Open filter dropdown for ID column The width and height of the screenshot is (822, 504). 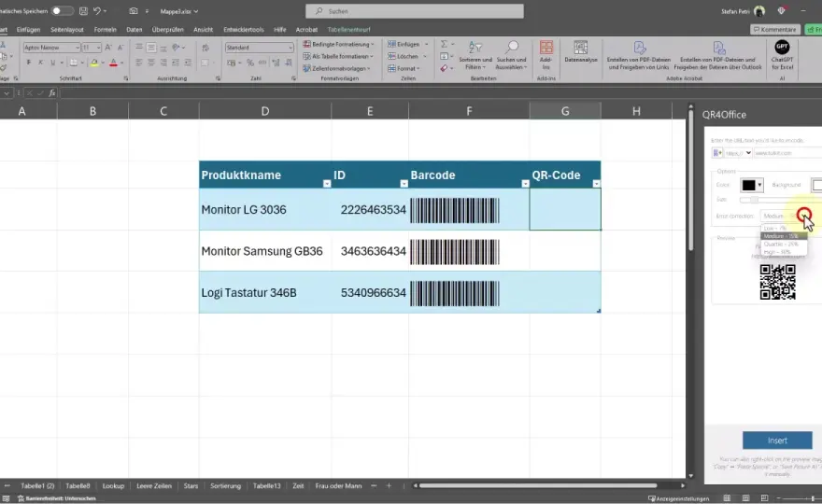pos(404,183)
